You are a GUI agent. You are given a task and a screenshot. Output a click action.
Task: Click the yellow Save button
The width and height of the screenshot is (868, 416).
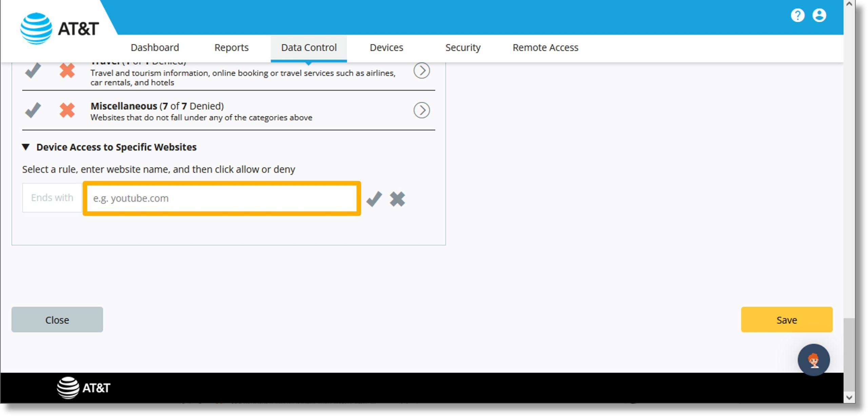(x=787, y=319)
